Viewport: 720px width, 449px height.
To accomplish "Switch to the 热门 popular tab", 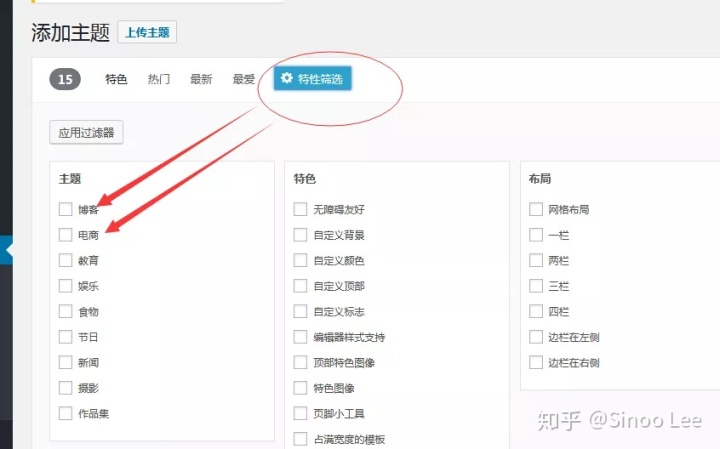I will click(158, 79).
